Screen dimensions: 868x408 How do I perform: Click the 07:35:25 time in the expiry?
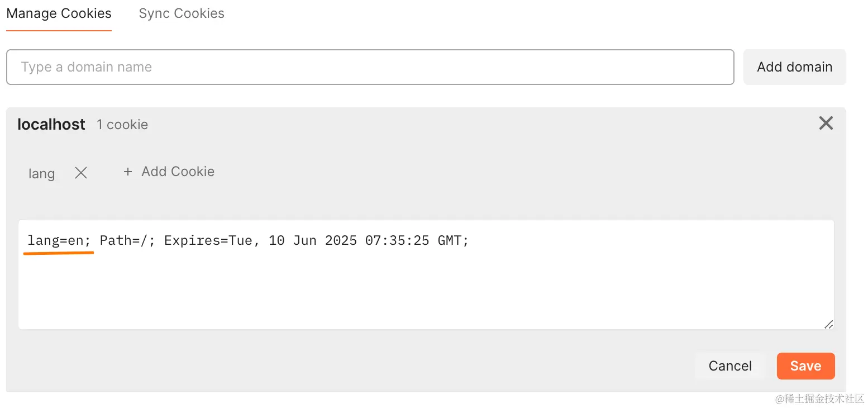(x=397, y=241)
